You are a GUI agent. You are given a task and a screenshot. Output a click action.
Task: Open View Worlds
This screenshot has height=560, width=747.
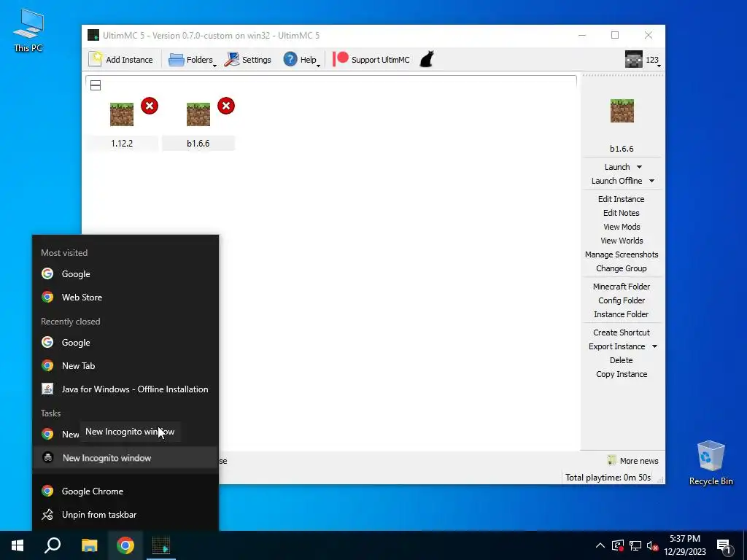(x=622, y=241)
